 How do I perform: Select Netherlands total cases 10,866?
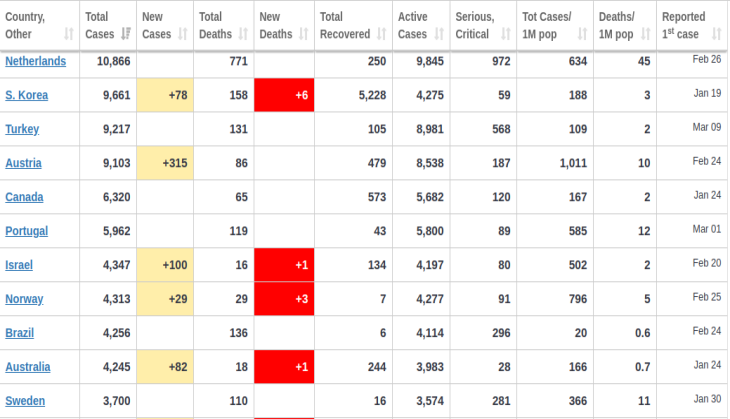click(114, 61)
